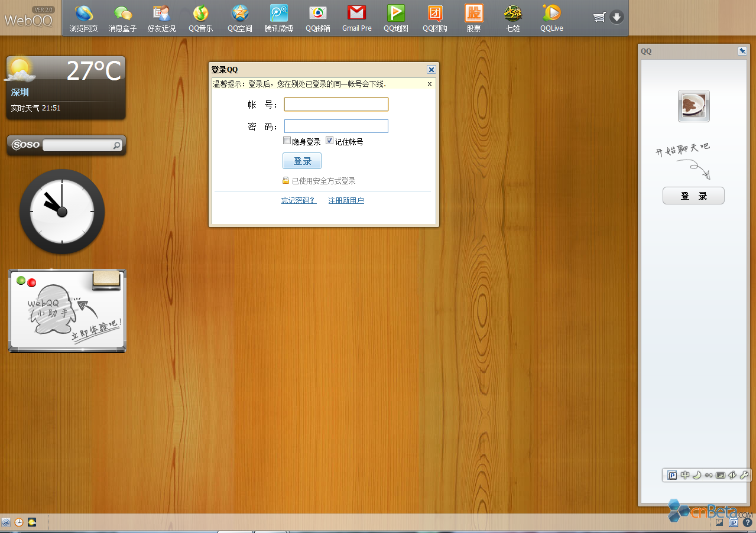
Task: Launch QQ空间 from the top dock
Action: click(x=240, y=18)
